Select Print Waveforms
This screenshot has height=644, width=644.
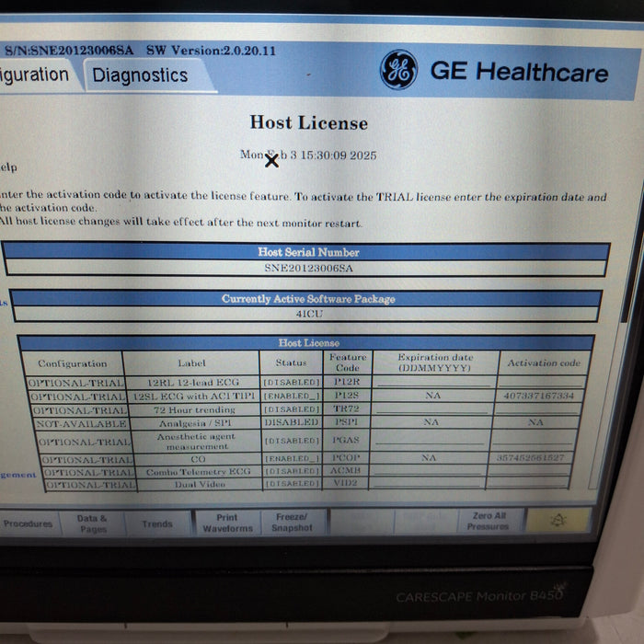pos(227,523)
